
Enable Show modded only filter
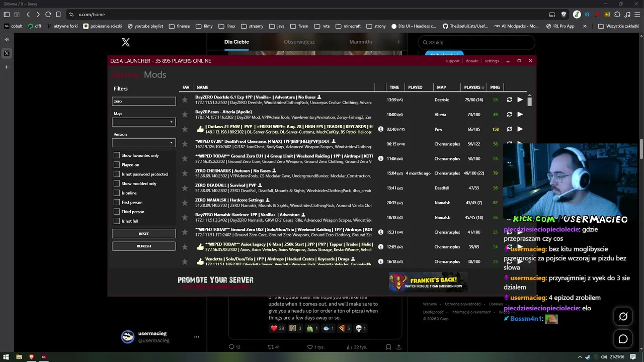click(117, 184)
